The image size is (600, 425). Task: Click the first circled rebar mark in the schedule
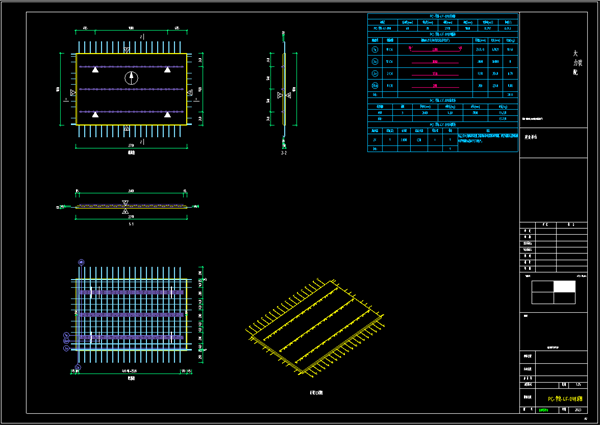pyautogui.click(x=375, y=49)
